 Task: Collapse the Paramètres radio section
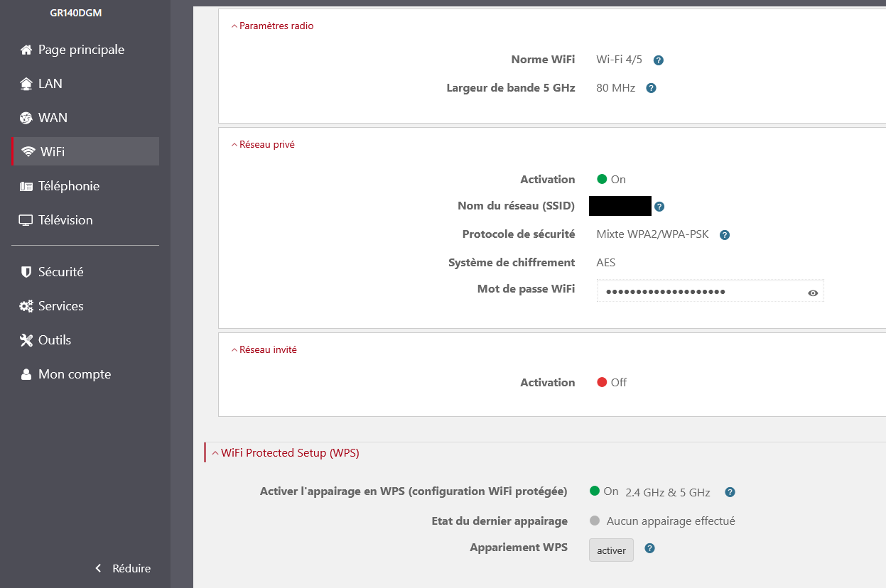(273, 26)
